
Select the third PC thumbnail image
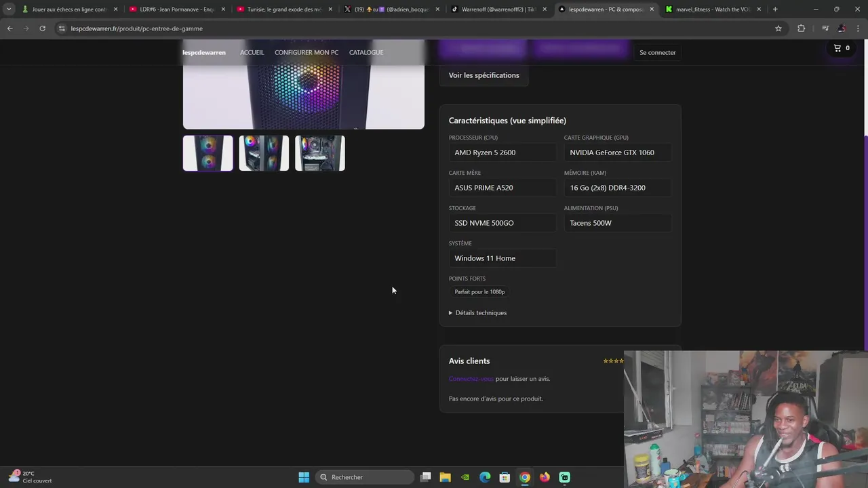point(320,152)
